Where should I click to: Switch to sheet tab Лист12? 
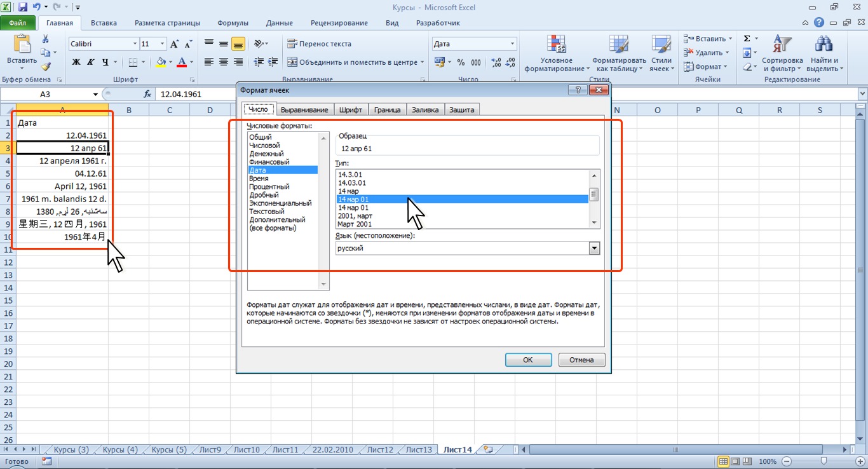pos(380,449)
